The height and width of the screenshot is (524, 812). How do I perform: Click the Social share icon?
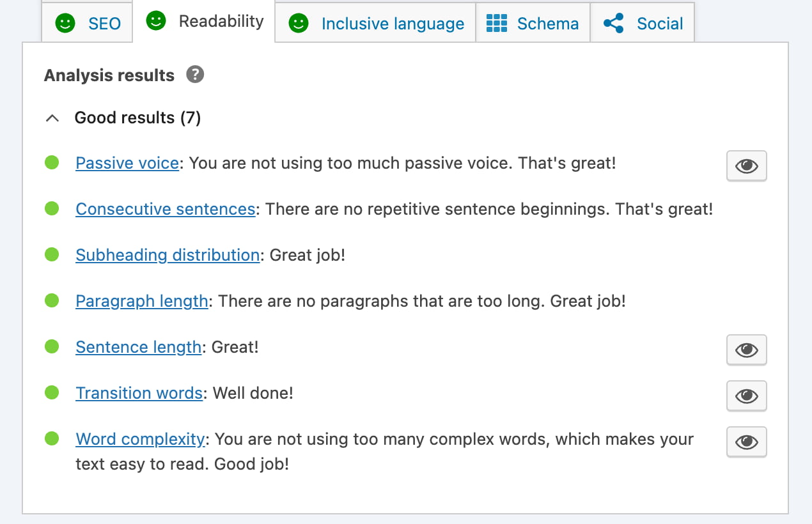click(613, 24)
